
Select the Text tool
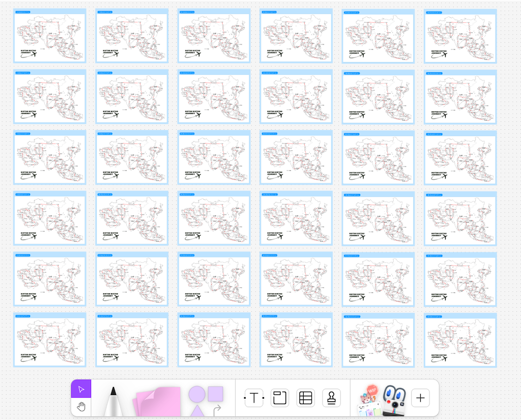coord(254,398)
